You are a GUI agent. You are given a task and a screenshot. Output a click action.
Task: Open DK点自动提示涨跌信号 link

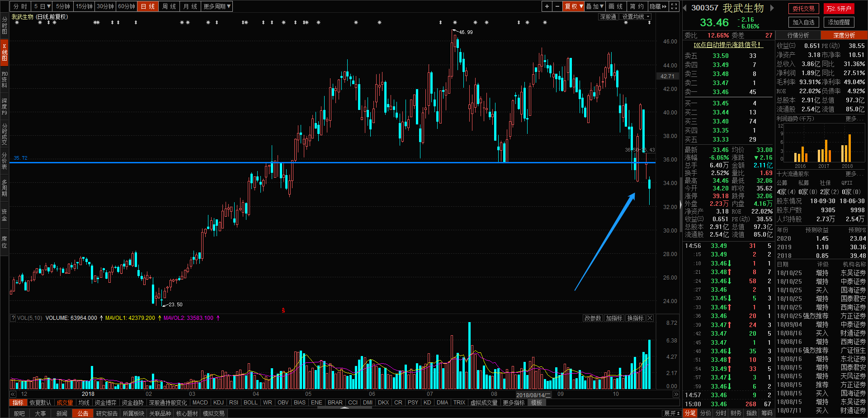point(728,45)
